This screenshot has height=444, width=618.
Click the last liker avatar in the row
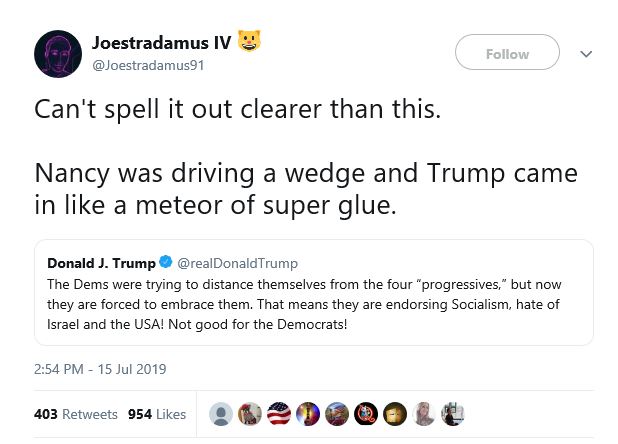452,414
